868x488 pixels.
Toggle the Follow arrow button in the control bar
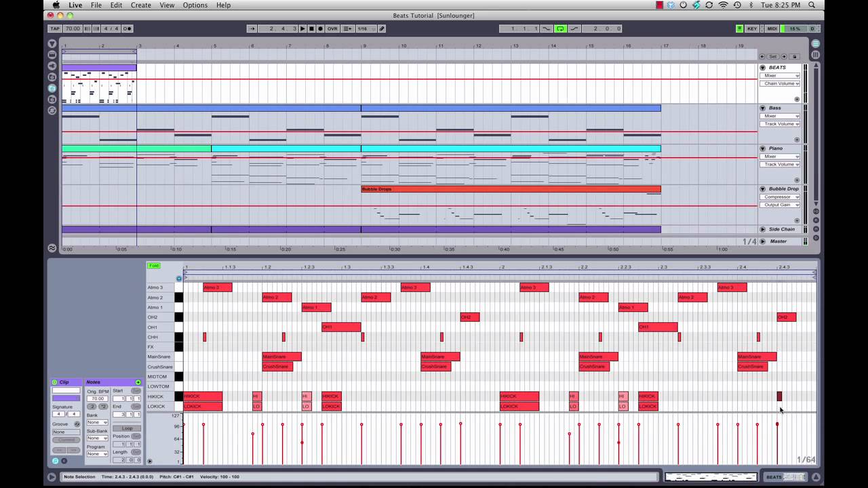[x=252, y=28]
